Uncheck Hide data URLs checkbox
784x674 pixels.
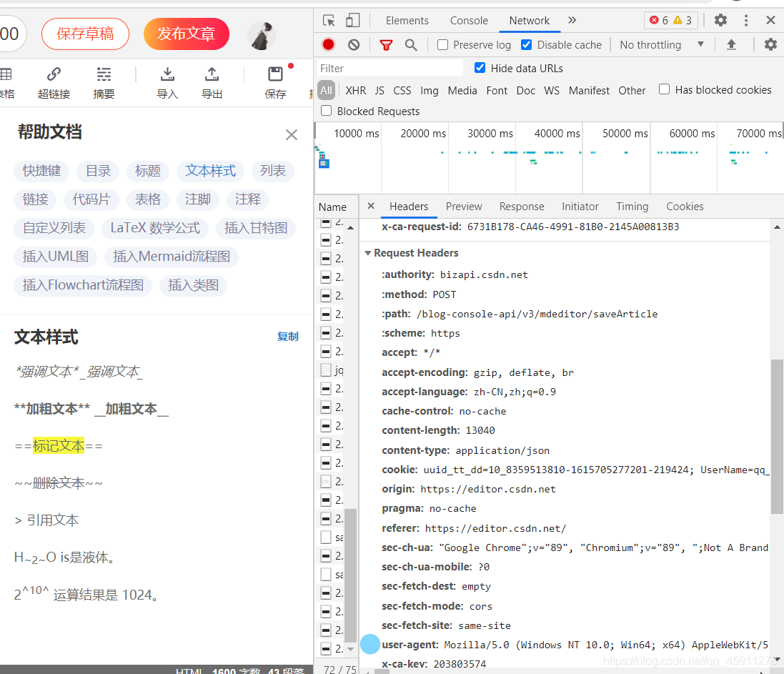click(x=480, y=68)
